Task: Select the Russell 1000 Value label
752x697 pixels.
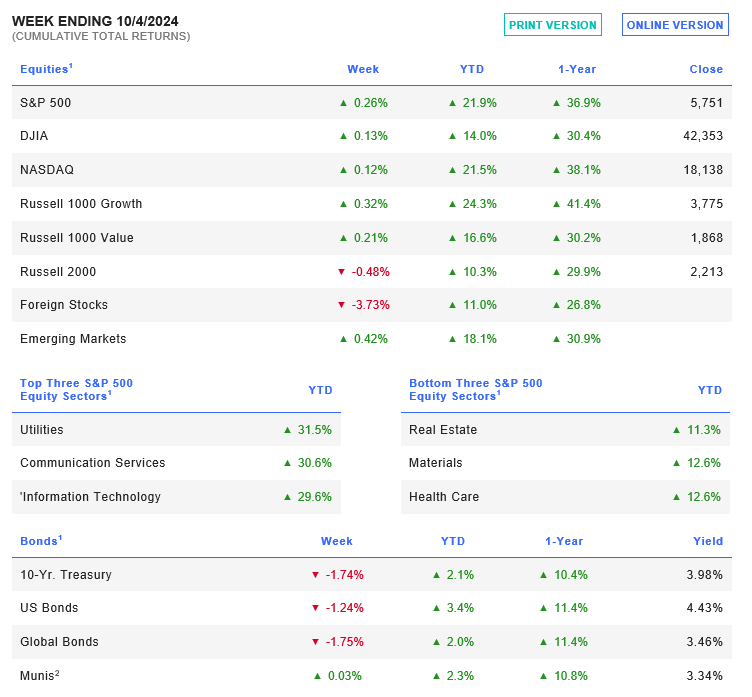Action: 77,238
